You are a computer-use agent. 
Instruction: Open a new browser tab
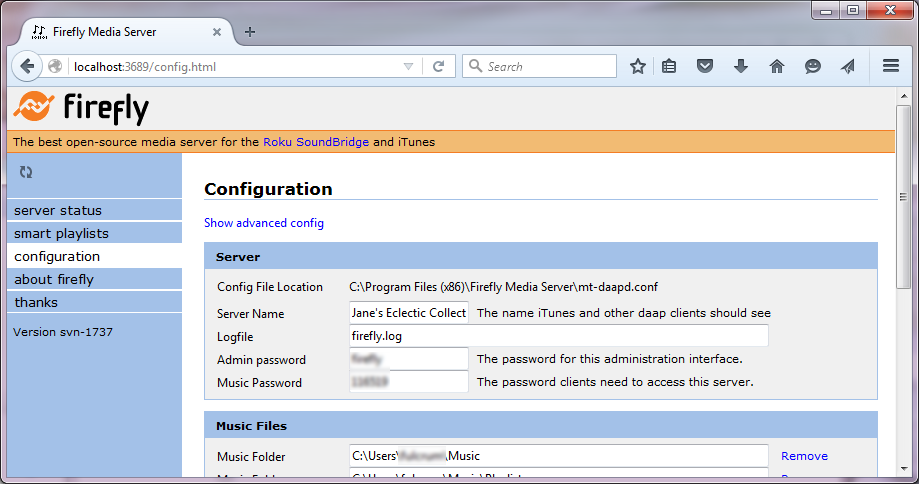(x=250, y=31)
